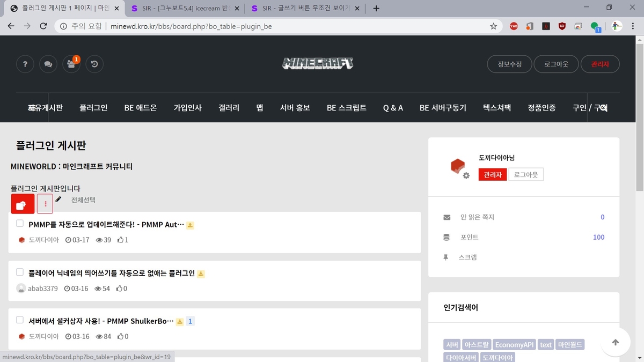Click the points coin-stack icon
644x362 pixels.
click(x=447, y=237)
